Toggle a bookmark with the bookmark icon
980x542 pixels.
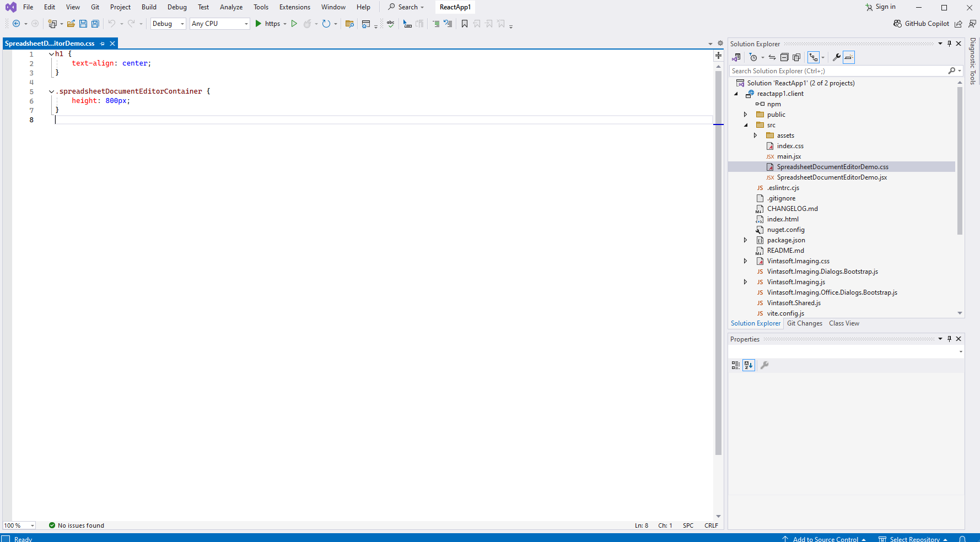click(465, 24)
